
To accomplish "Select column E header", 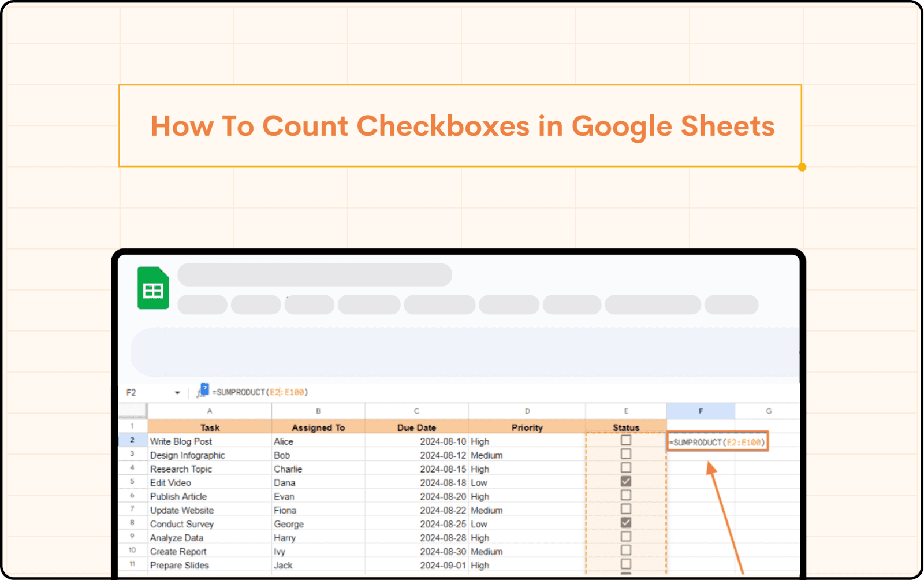I will (626, 411).
